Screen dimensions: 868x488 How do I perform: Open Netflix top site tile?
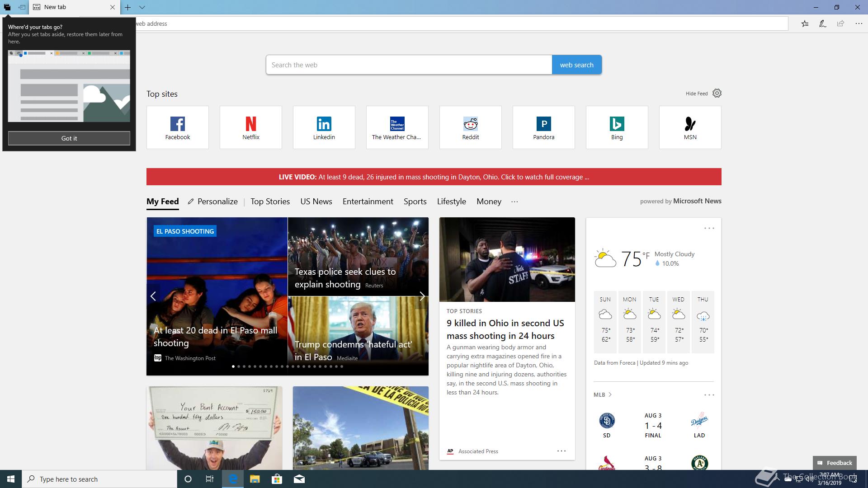tap(251, 127)
